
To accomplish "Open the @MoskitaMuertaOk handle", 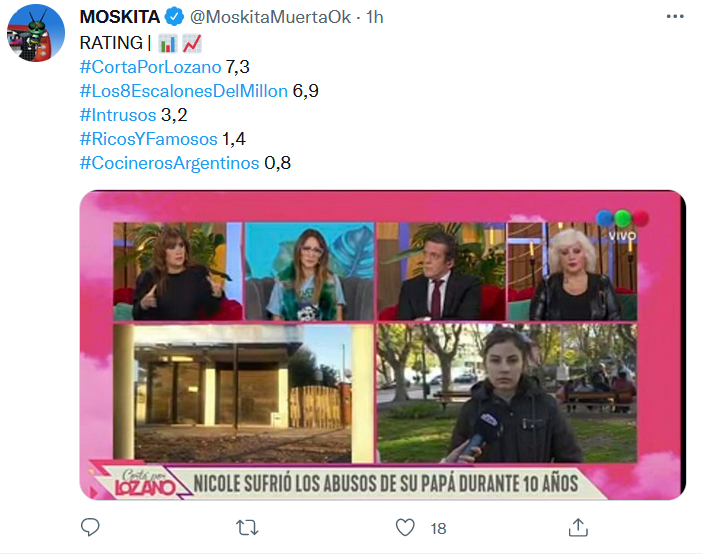I will click(270, 17).
